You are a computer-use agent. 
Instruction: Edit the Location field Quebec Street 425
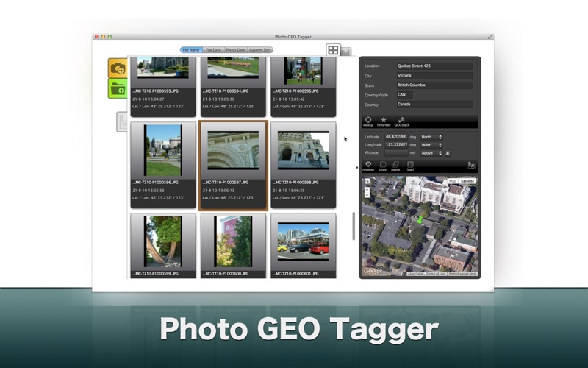pos(434,66)
